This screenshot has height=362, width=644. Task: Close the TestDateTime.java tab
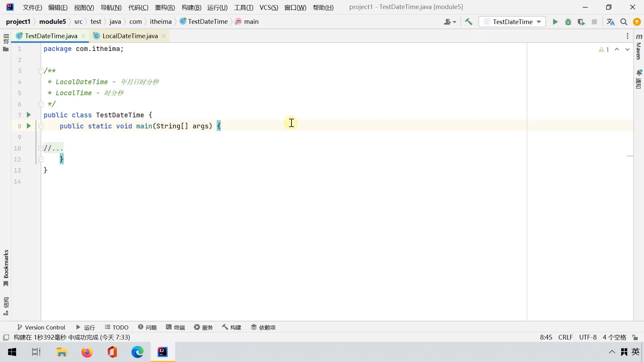(83, 36)
